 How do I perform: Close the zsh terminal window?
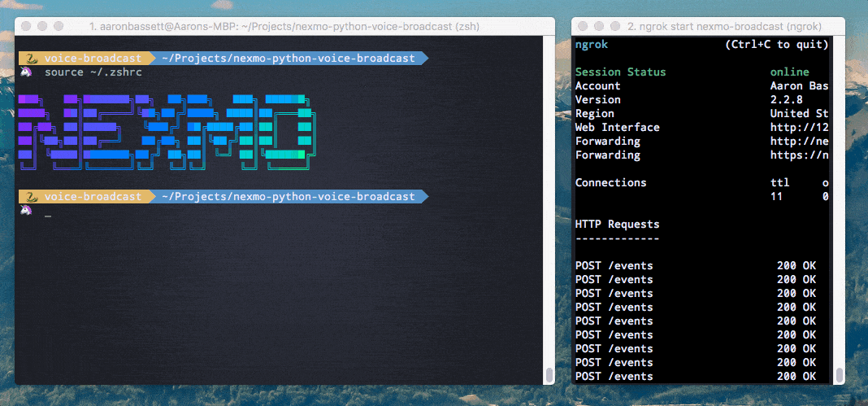coord(27,26)
